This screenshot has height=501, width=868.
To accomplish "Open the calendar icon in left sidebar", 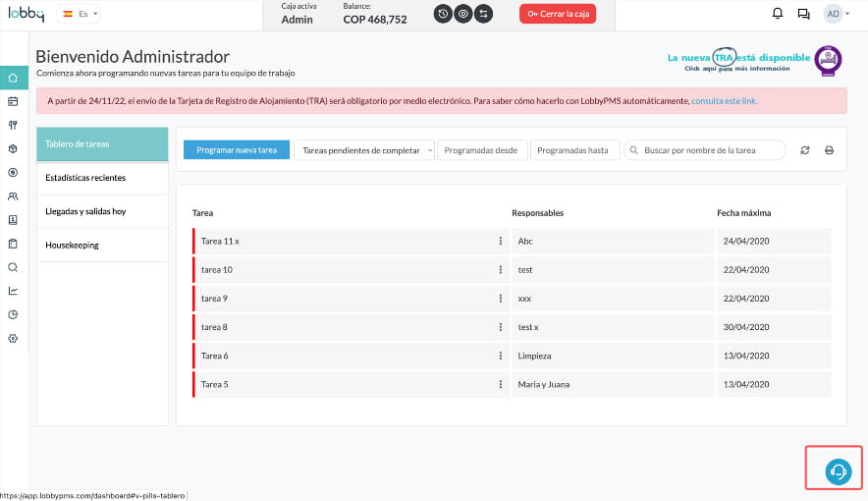I will [13, 101].
